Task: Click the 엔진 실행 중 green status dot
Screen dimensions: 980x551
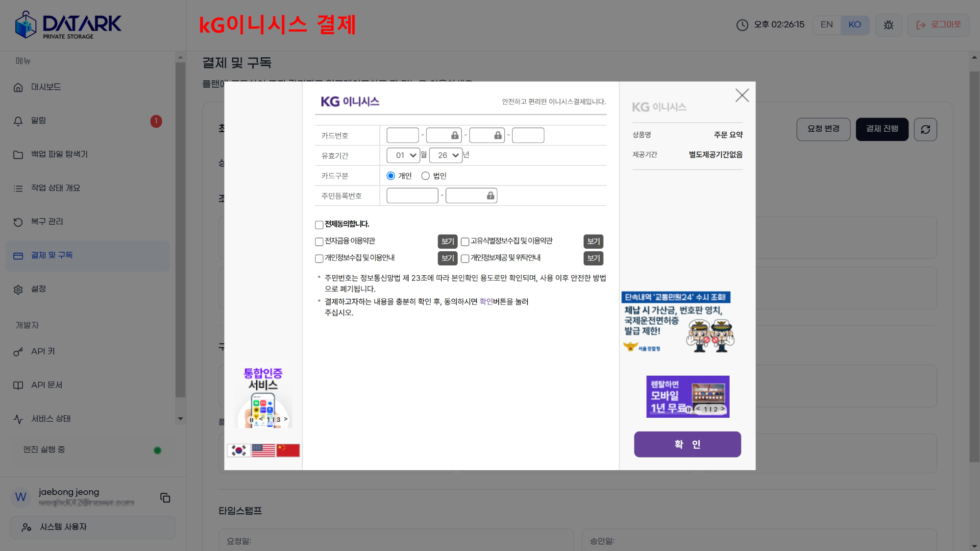Action: coord(157,450)
